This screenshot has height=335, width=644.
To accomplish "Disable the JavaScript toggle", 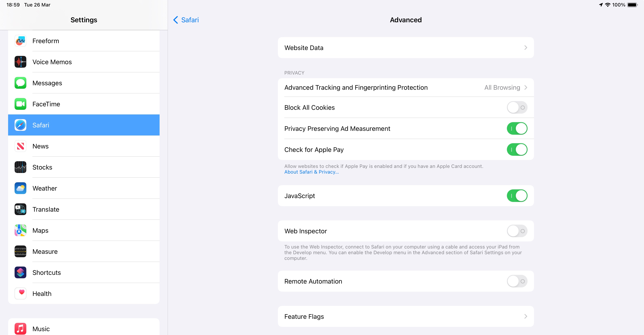I will tap(517, 196).
